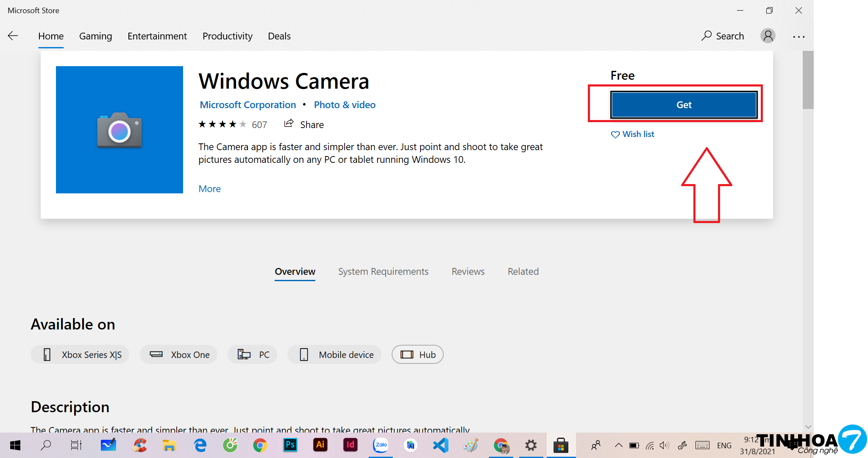Expand description with More link
The width and height of the screenshot is (868, 458).
point(209,189)
